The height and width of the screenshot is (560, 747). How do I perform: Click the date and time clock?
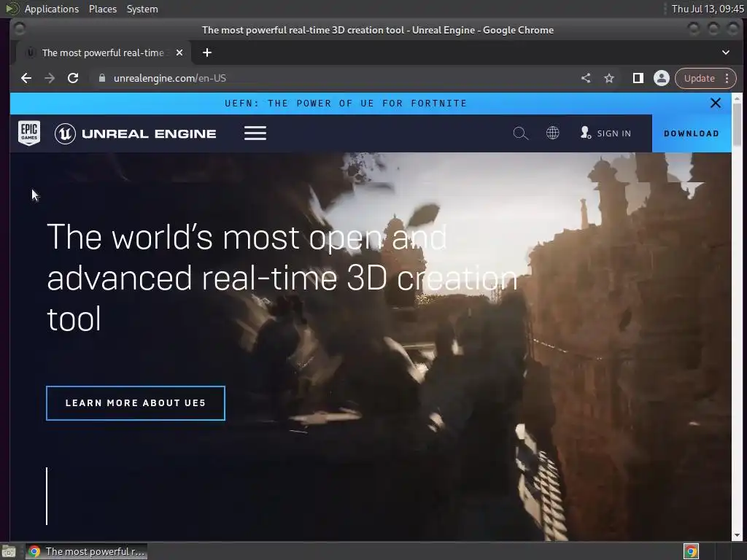(708, 9)
